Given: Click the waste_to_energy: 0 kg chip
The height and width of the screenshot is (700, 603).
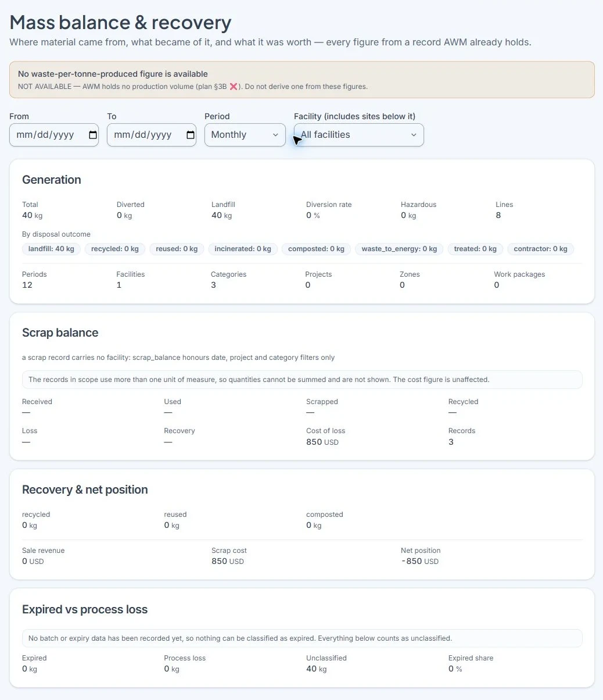Looking at the screenshot, I should [399, 249].
